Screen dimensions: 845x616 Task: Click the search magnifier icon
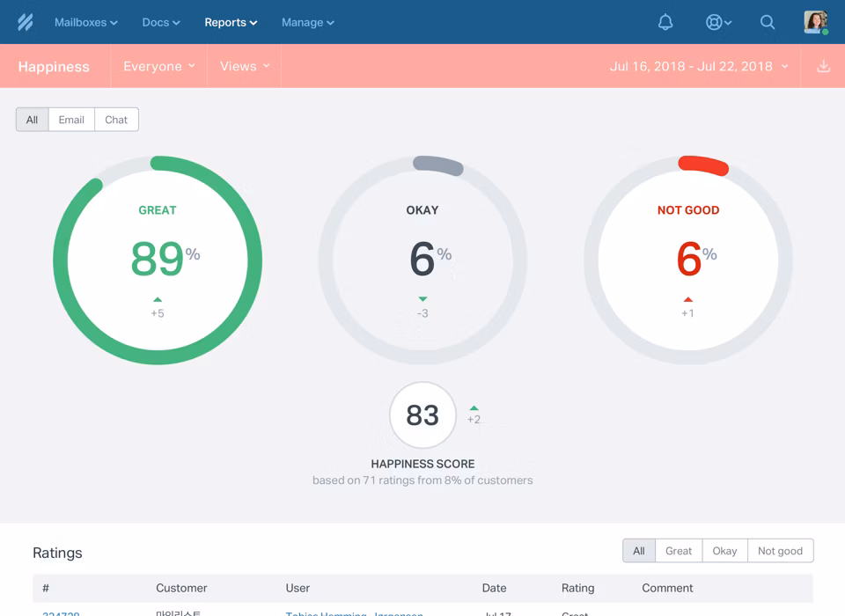[x=768, y=22]
